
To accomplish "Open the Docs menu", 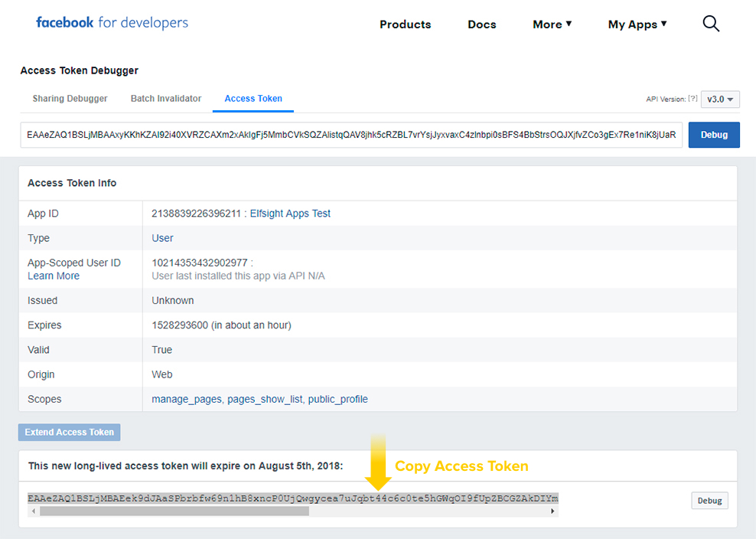I will [481, 24].
